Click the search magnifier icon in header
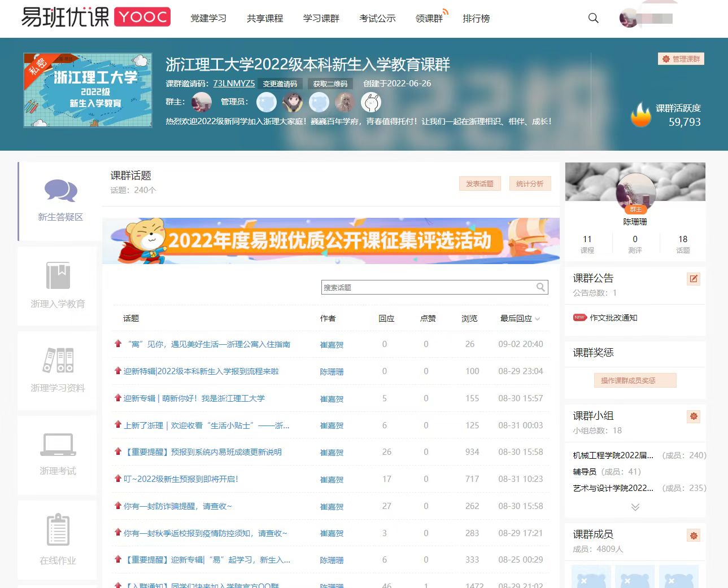This screenshot has width=728, height=588. tap(593, 18)
